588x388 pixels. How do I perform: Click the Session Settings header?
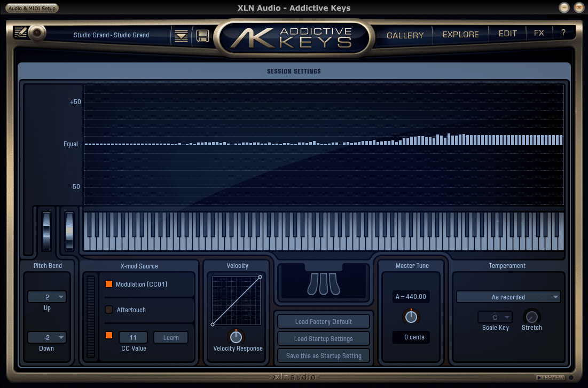pyautogui.click(x=294, y=71)
